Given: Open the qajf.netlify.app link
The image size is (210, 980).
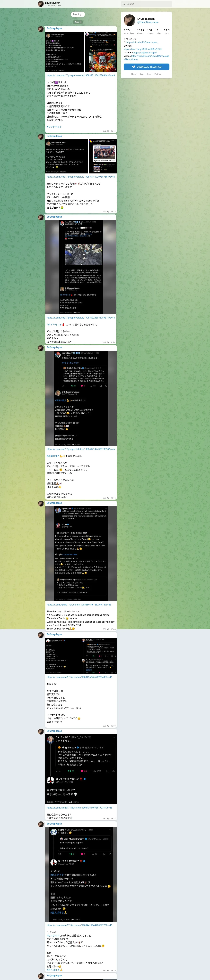Looking at the screenshot, I should 145,52.
